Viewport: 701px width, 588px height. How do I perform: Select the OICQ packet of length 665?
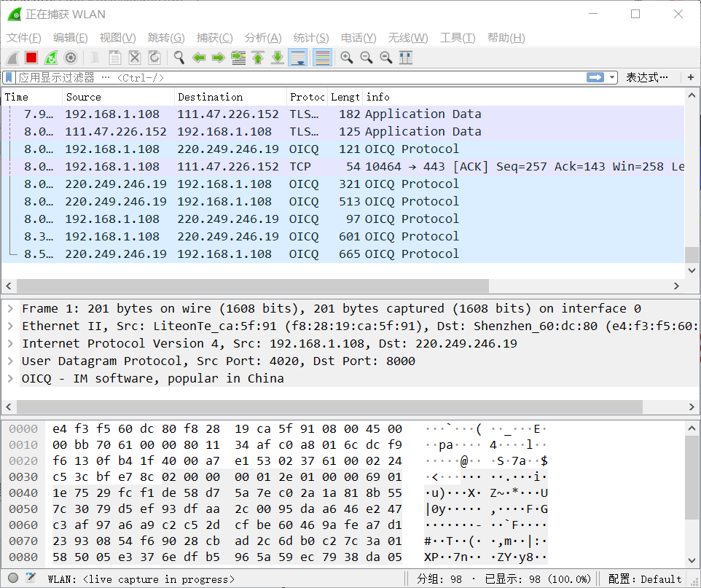coord(343,254)
